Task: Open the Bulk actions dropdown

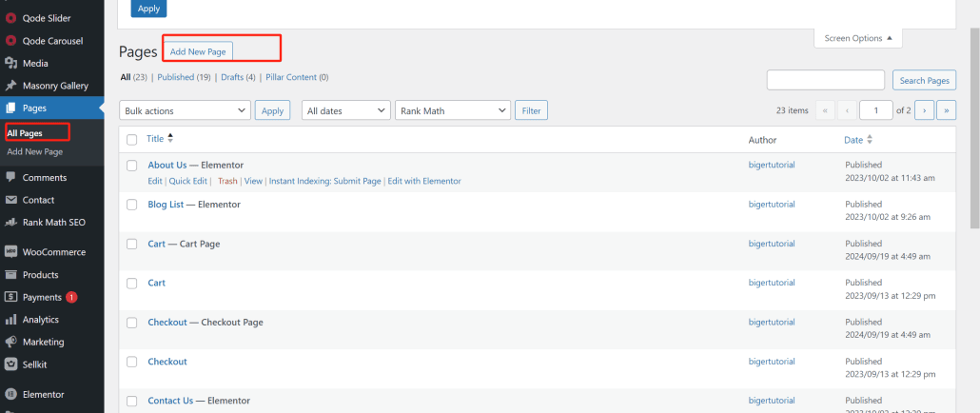Action: point(185,110)
